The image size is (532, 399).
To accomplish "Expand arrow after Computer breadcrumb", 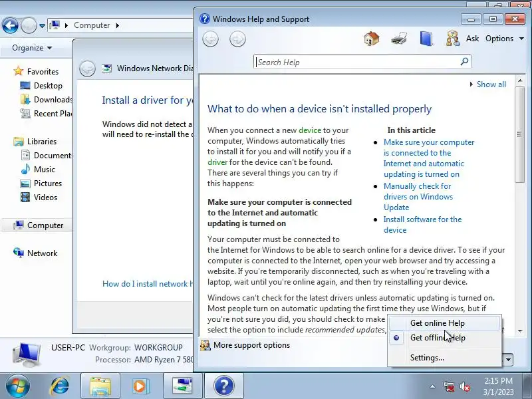I will pos(118,25).
